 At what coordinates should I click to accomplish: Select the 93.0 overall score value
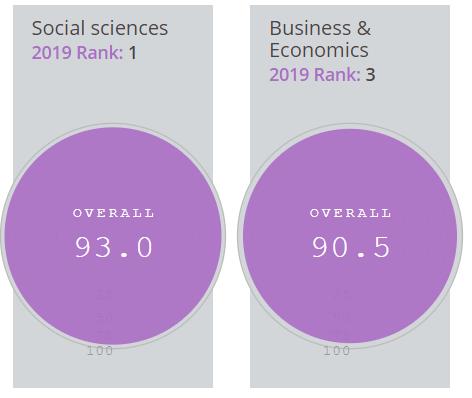(113, 247)
